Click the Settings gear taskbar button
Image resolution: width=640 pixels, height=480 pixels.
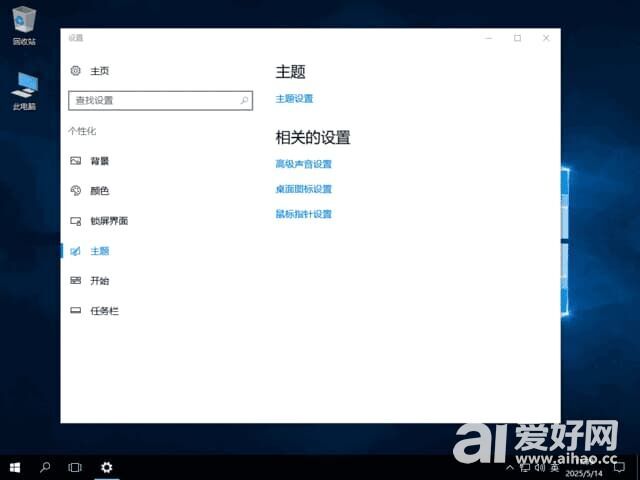click(x=107, y=467)
